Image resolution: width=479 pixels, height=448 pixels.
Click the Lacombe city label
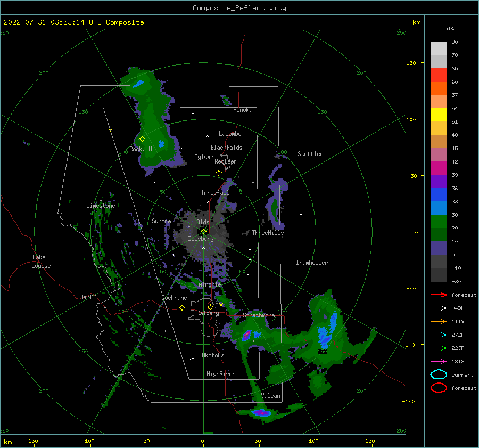pos(230,134)
